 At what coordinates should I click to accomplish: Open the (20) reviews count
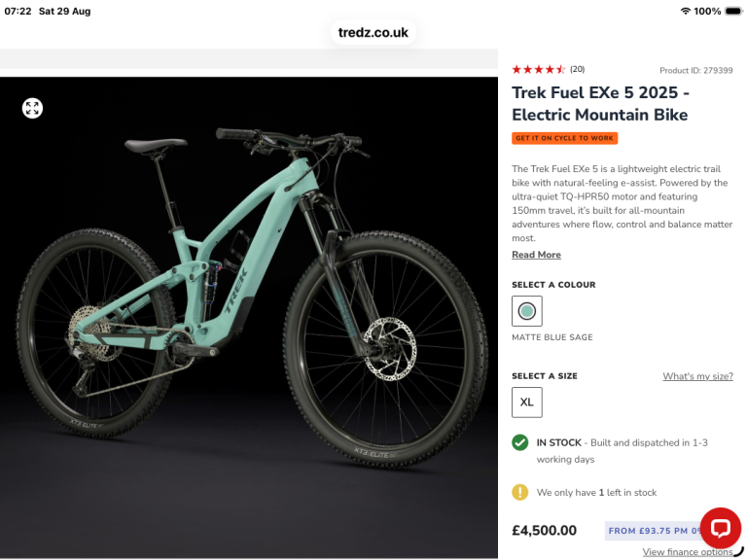(577, 69)
